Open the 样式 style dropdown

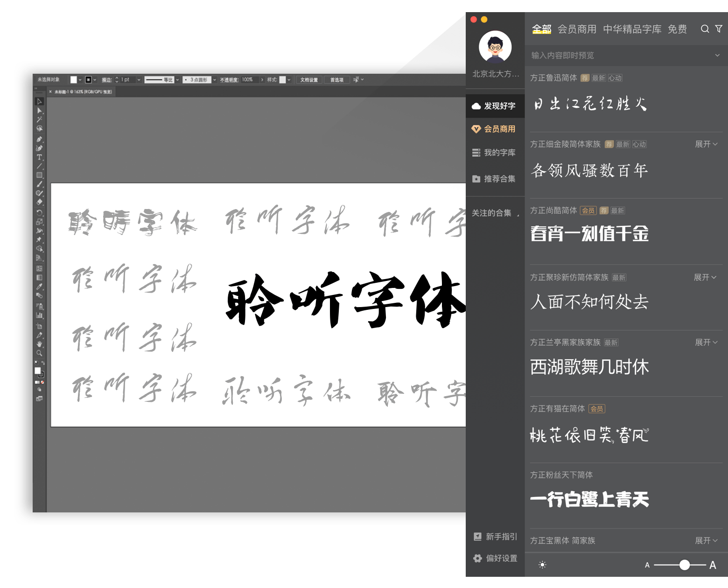[289, 80]
